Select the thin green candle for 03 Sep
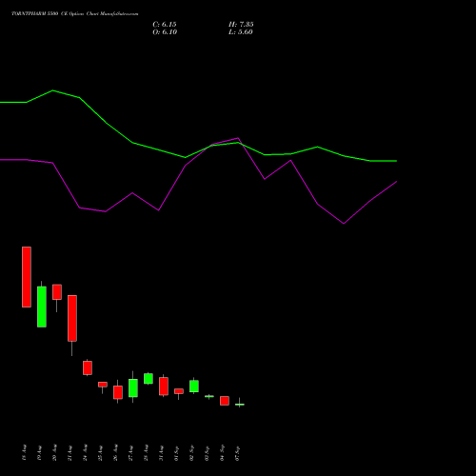The height and width of the screenshot is (476, 476). pos(209,396)
